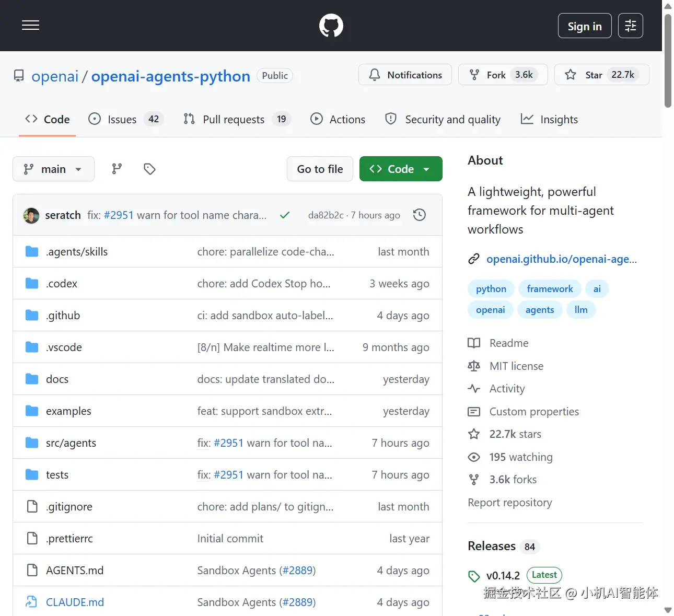The height and width of the screenshot is (616, 674).
Task: Open the docs folder
Action: [x=57, y=379]
